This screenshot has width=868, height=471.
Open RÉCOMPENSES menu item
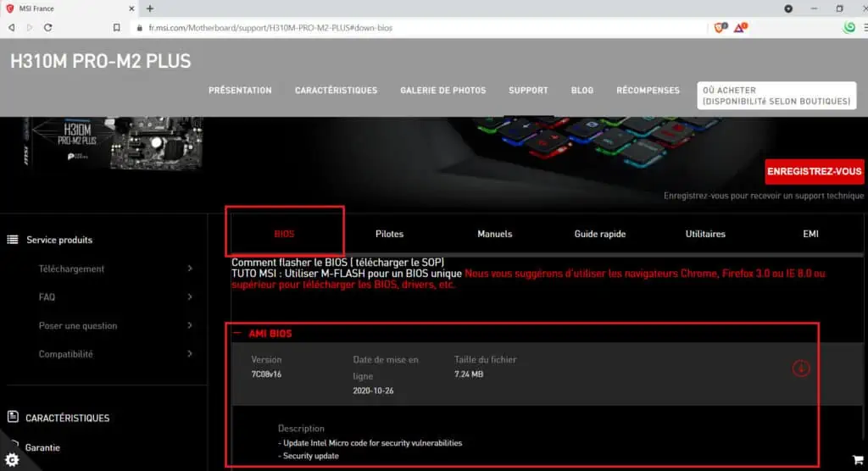click(x=648, y=90)
